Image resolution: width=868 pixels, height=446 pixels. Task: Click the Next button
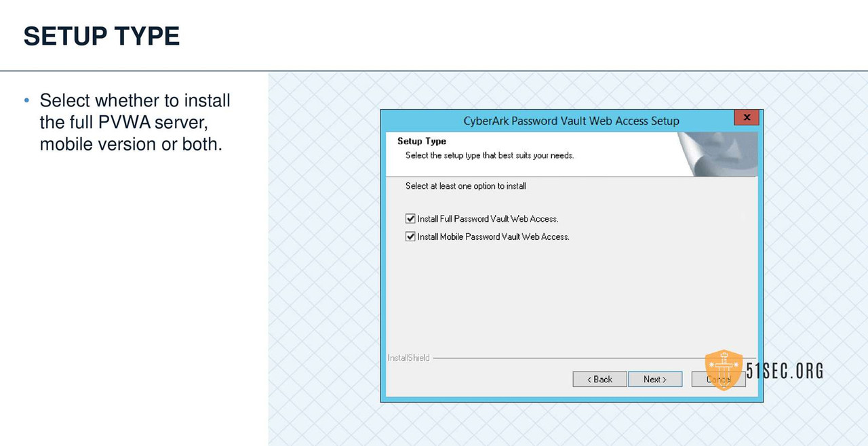pyautogui.click(x=654, y=380)
